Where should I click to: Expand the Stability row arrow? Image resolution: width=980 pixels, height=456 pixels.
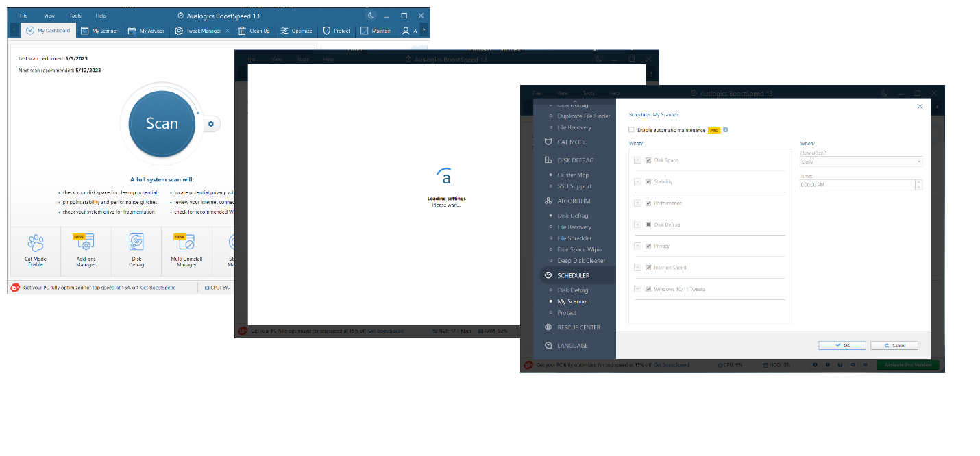coord(637,181)
